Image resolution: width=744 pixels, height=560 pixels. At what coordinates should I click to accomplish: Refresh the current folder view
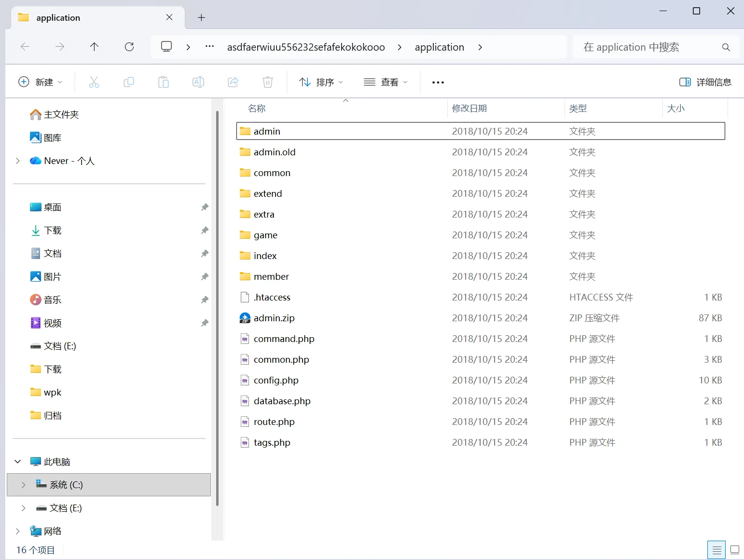[x=129, y=47]
